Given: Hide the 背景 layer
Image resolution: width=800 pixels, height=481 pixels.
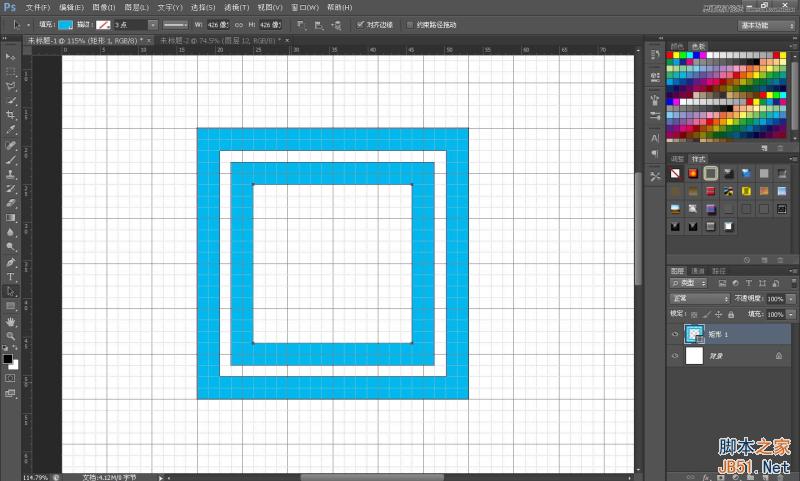Looking at the screenshot, I should (x=675, y=356).
